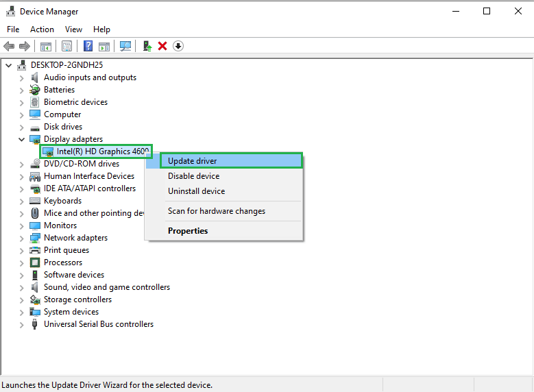The width and height of the screenshot is (534, 392).
Task: Click the status bar text about Update Driver Wizard
Action: click(x=107, y=385)
